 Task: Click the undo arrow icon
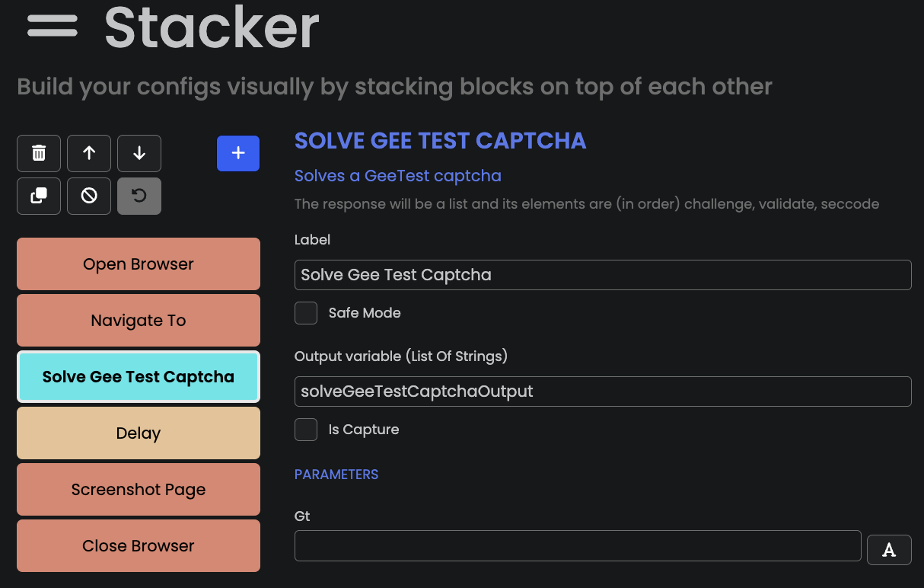click(139, 196)
